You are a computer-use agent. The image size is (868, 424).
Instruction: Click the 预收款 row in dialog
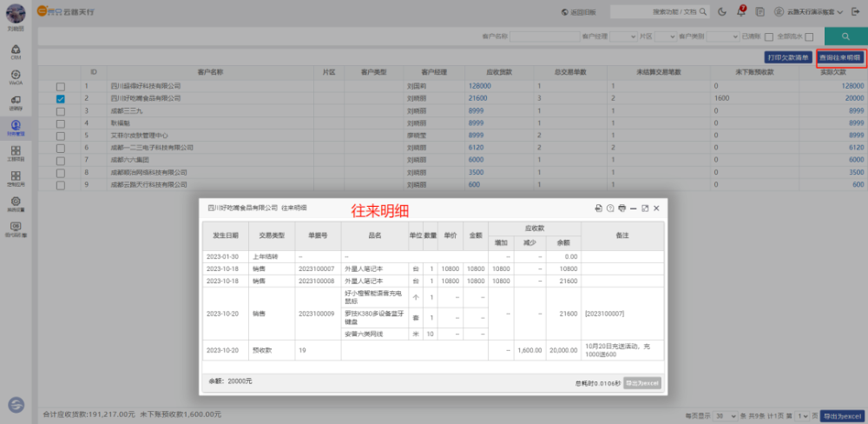[433, 350]
